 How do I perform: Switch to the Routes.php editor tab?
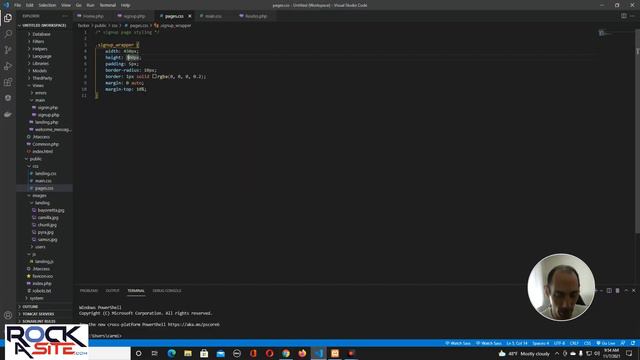[x=256, y=16]
